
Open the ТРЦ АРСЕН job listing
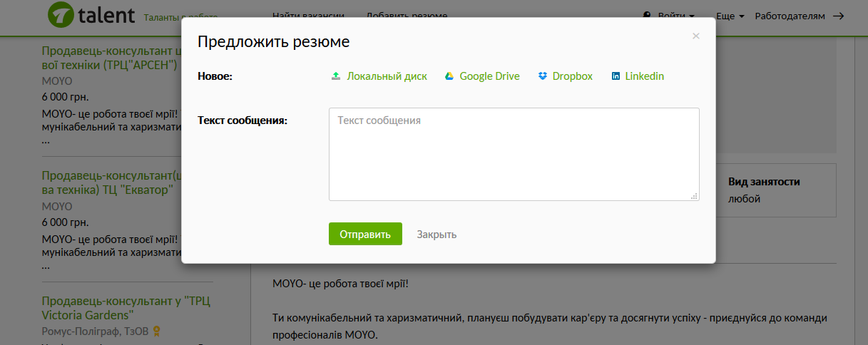coord(112,58)
